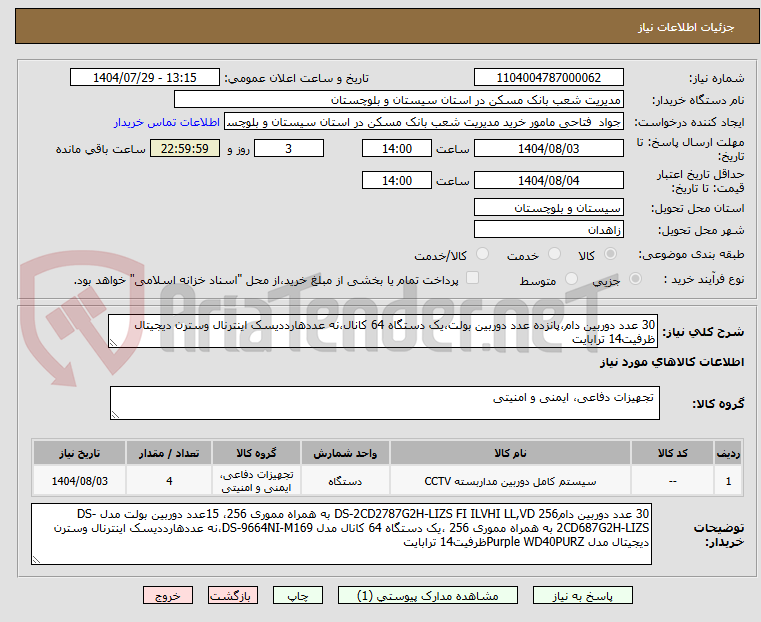Open مشاهده مدارک پیوستی (1) button
The height and width of the screenshot is (622, 761).
[x=428, y=595]
